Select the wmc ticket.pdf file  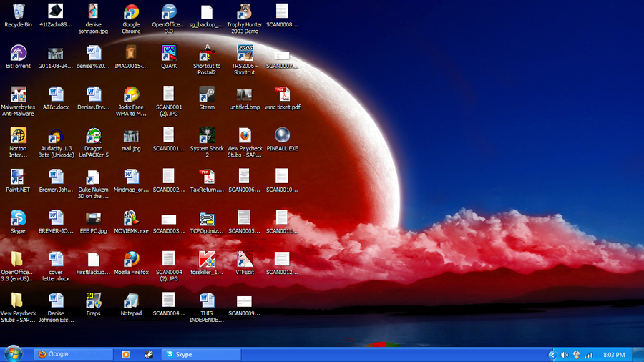[282, 94]
